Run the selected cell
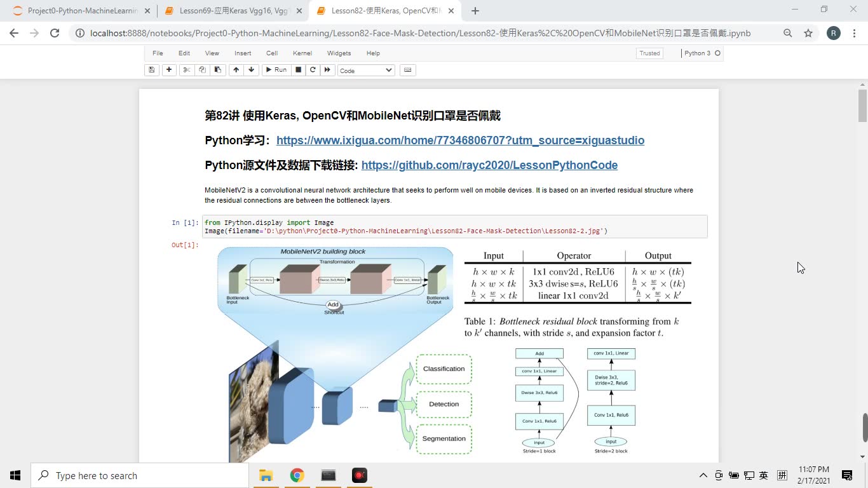This screenshot has width=868, height=488. (x=276, y=70)
